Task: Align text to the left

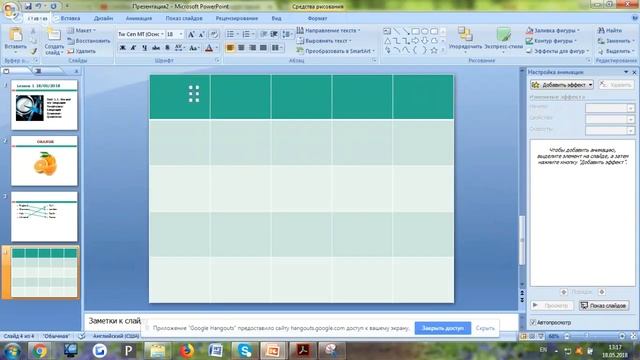Action: 230,48
